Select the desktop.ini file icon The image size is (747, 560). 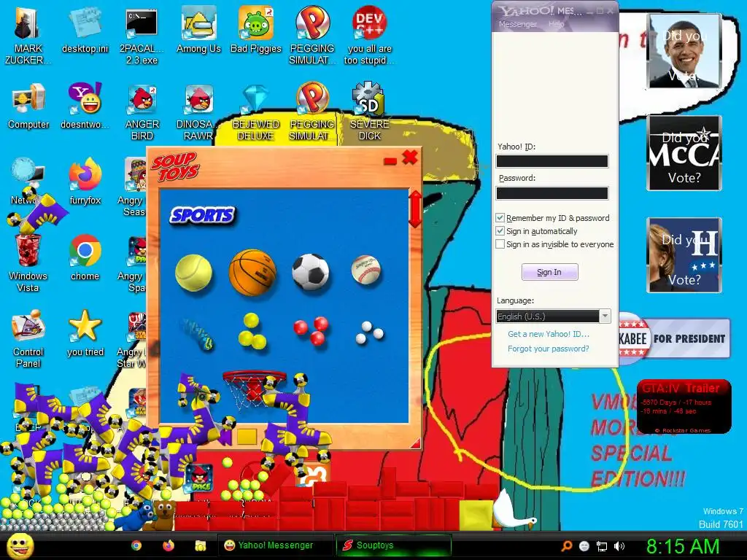tap(85, 30)
